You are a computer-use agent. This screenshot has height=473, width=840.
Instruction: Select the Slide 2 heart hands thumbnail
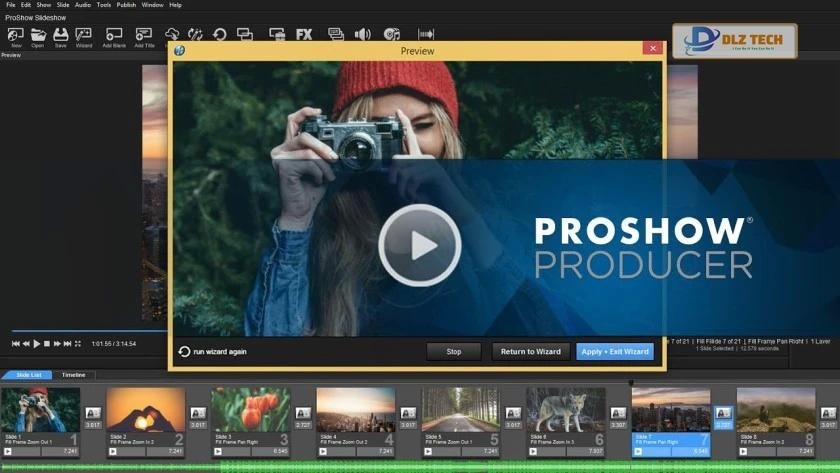click(x=146, y=410)
